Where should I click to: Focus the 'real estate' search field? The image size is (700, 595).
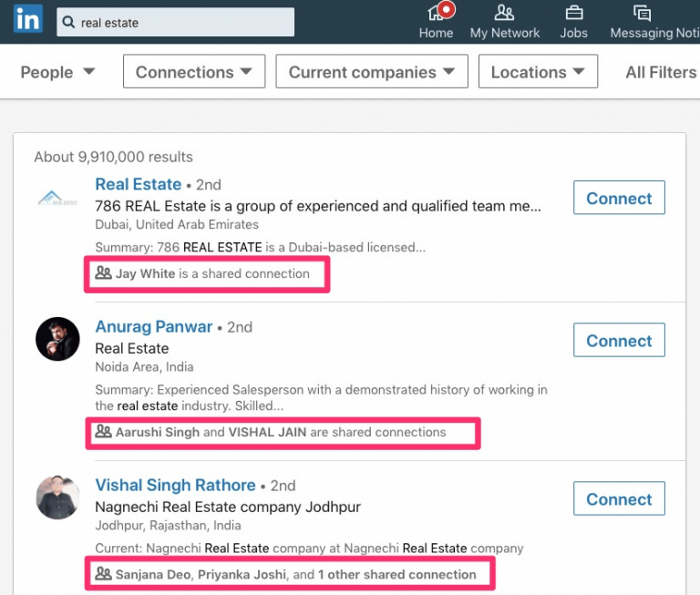pyautogui.click(x=175, y=22)
